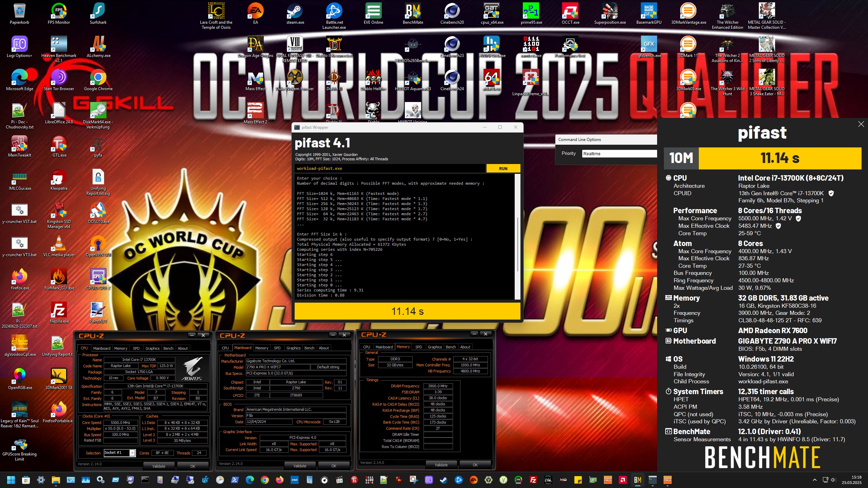Open the OpenRGB.exe desktop icon
The image size is (868, 488).
point(20,379)
